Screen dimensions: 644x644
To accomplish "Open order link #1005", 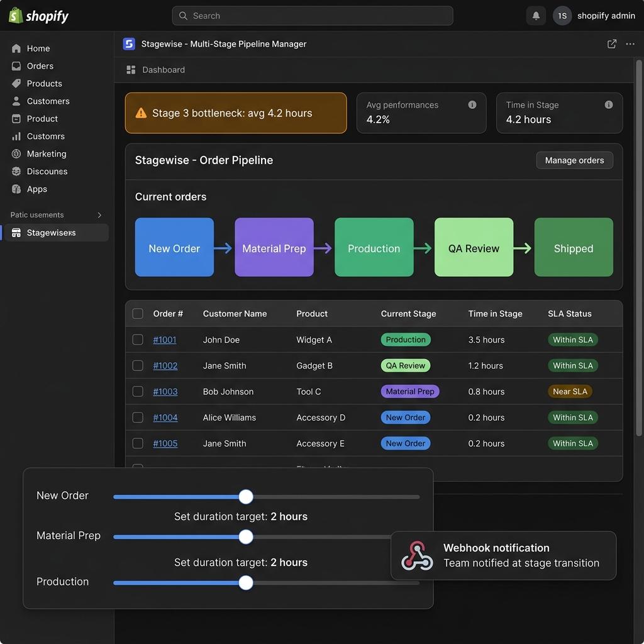I will click(165, 443).
